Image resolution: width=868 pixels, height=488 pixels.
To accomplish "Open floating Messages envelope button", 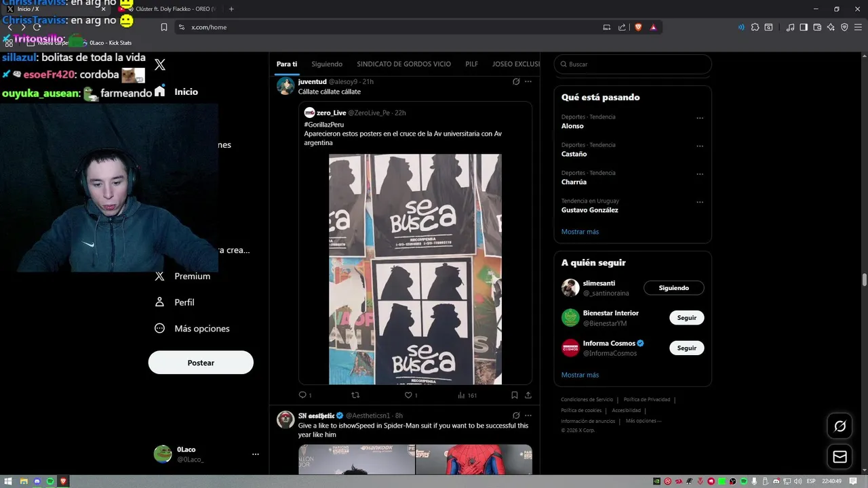I will coord(840,457).
